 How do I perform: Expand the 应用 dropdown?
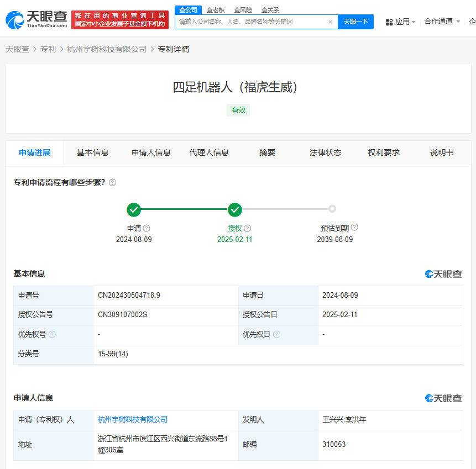pos(405,20)
